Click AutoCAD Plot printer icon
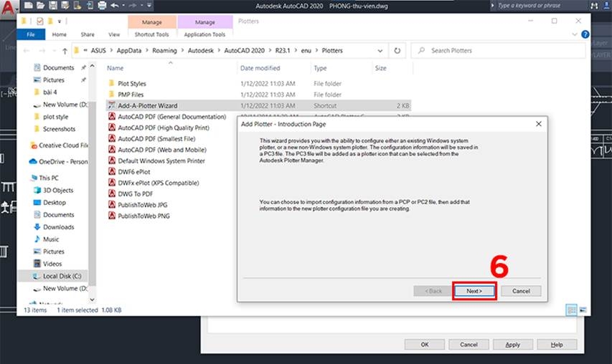The width and height of the screenshot is (612, 364). click(x=102, y=6)
